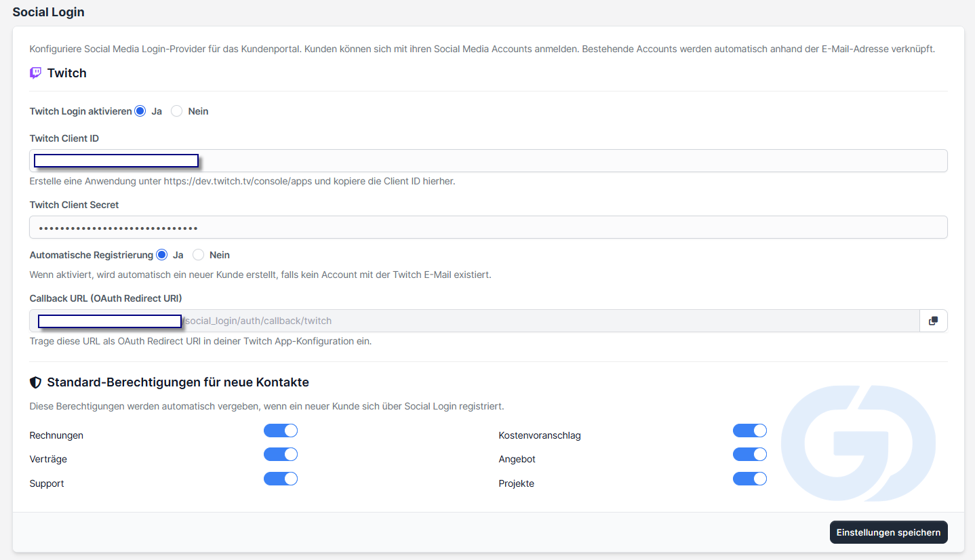The width and height of the screenshot is (975, 560).
Task: Select Ja for Twitch Login aktivieren
Action: 140,111
